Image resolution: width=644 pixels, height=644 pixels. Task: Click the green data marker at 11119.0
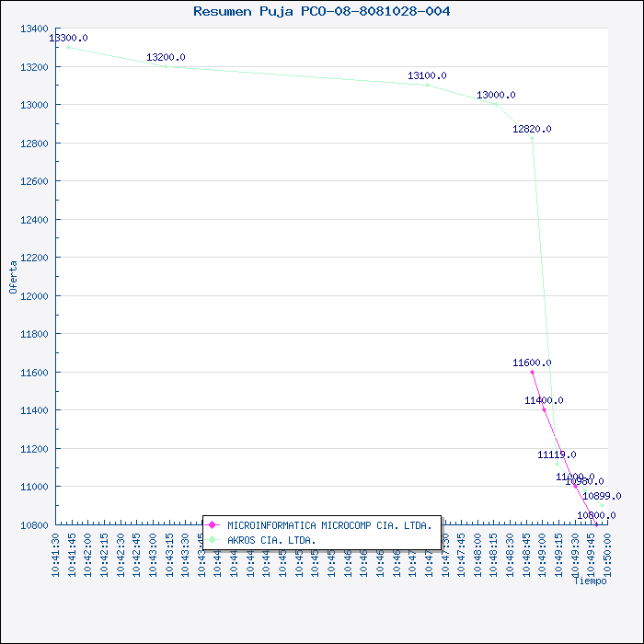click(x=558, y=464)
